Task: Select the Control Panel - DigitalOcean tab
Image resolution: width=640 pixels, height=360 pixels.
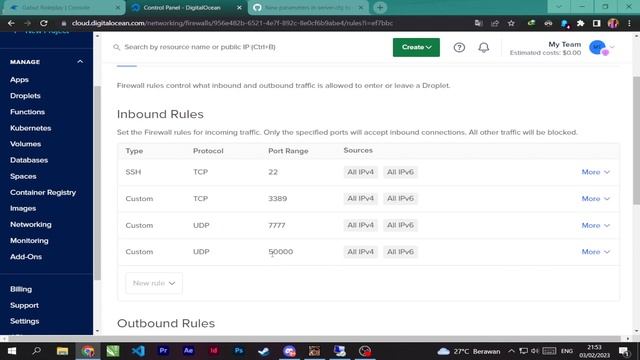Action: click(x=187, y=7)
